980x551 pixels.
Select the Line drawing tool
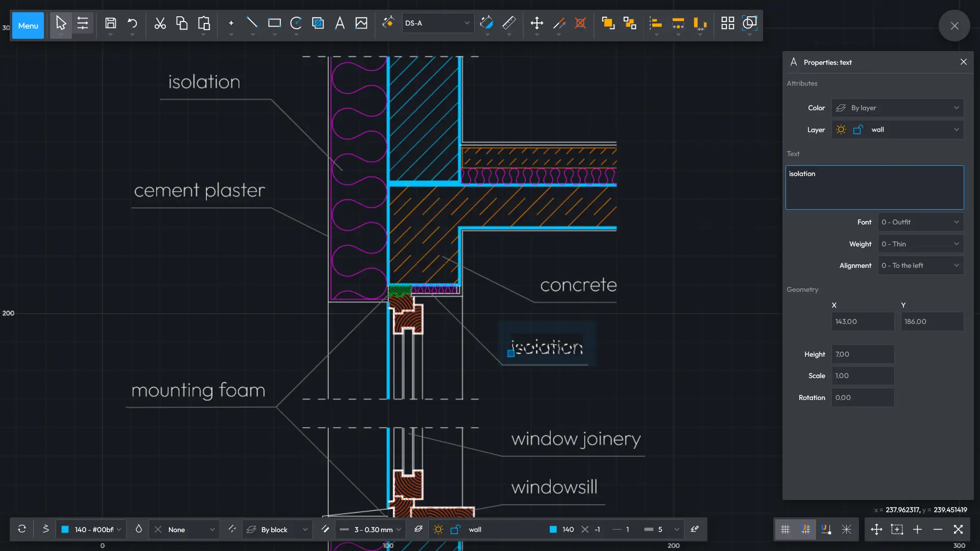coord(253,23)
